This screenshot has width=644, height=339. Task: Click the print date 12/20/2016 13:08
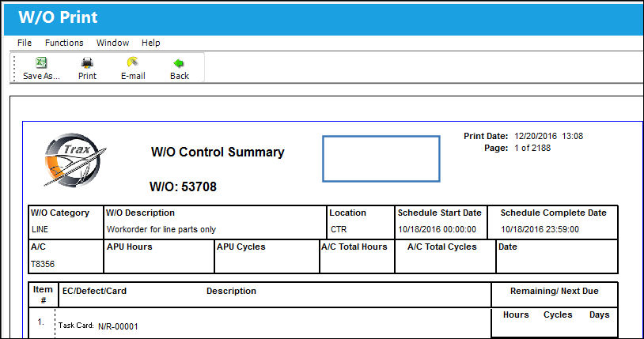pos(548,136)
